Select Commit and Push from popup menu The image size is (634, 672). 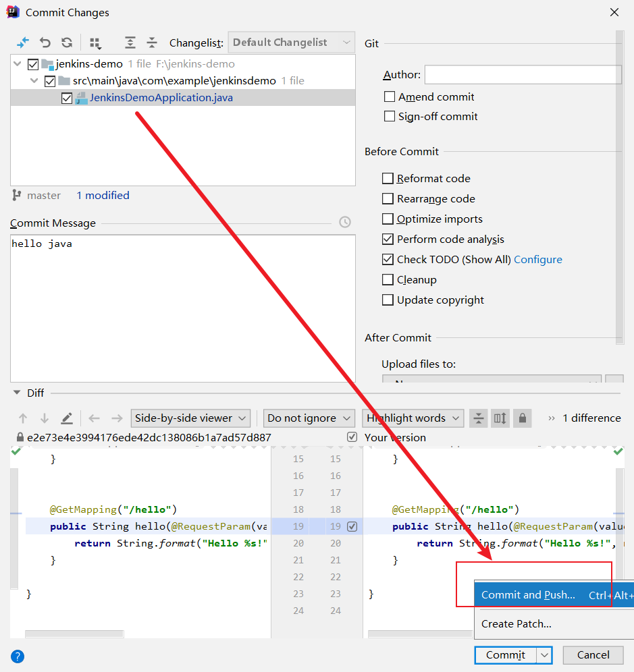coord(528,595)
